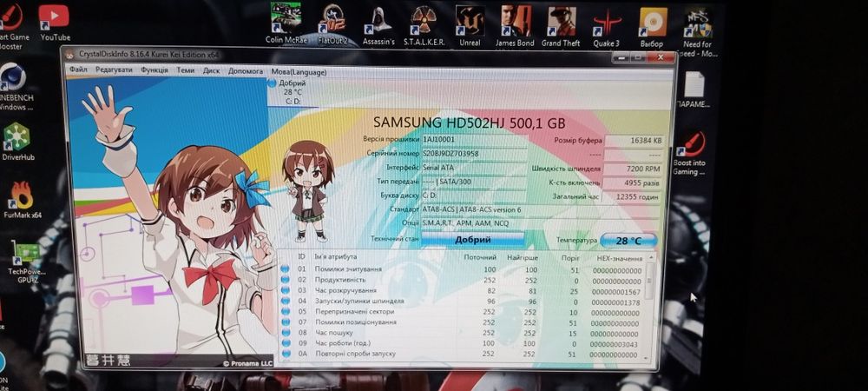
Task: Launch the Assassin's game shortcut
Action: [378, 25]
